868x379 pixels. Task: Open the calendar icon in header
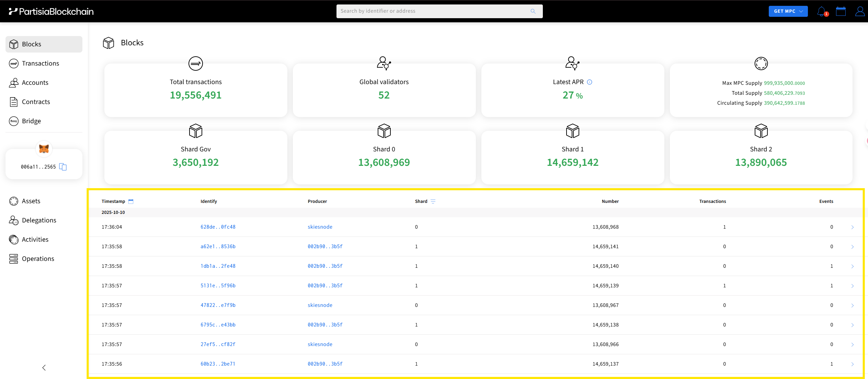841,11
